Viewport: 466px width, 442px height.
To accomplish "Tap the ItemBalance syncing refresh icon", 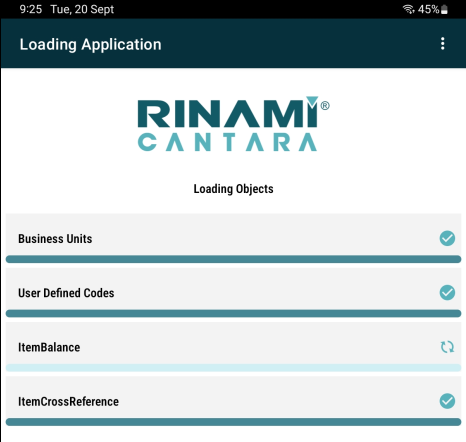I will point(447,347).
